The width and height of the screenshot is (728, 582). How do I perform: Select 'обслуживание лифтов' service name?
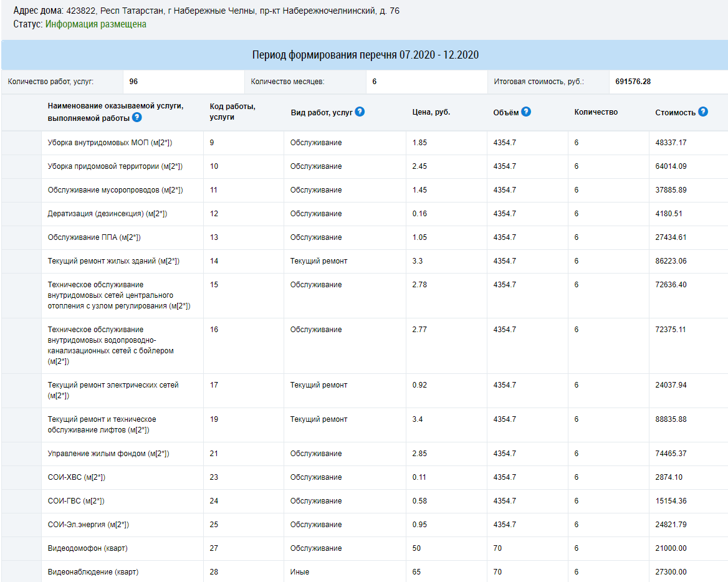(102, 425)
